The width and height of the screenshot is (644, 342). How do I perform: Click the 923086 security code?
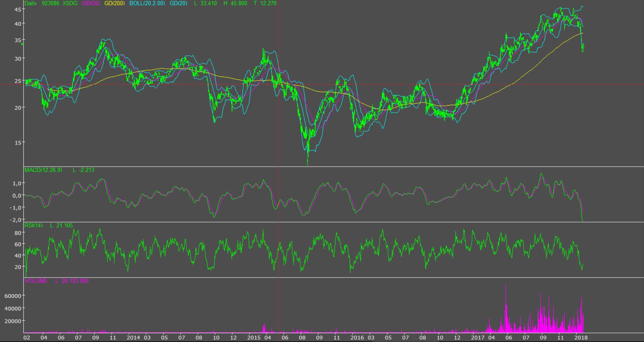[50, 3]
